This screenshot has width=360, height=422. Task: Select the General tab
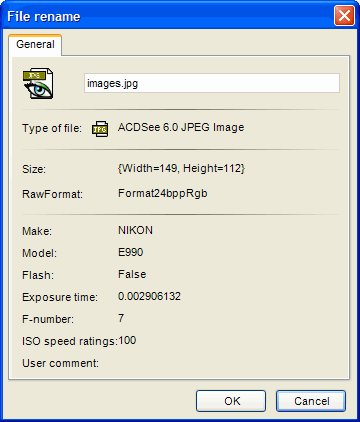35,44
